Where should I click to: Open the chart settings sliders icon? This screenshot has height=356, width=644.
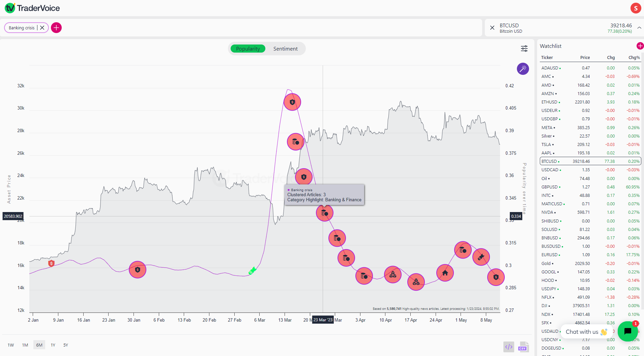pos(524,49)
